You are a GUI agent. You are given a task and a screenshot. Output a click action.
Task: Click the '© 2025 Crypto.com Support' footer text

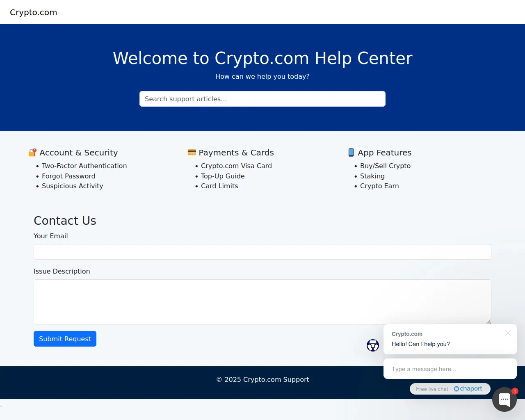(x=262, y=379)
